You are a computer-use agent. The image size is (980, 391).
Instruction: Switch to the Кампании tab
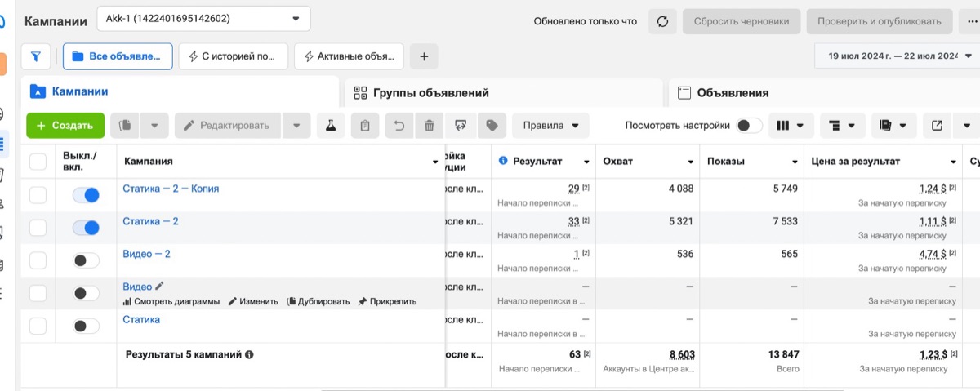point(180,91)
